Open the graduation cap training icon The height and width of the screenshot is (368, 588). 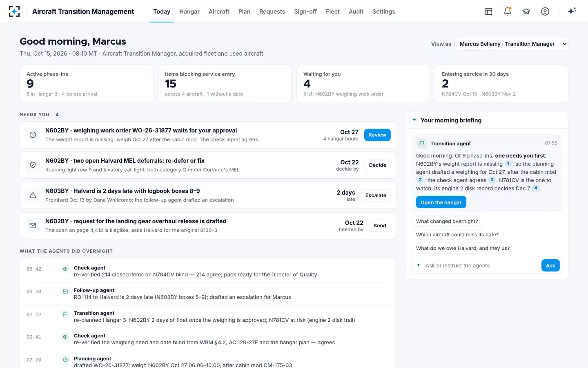click(526, 11)
